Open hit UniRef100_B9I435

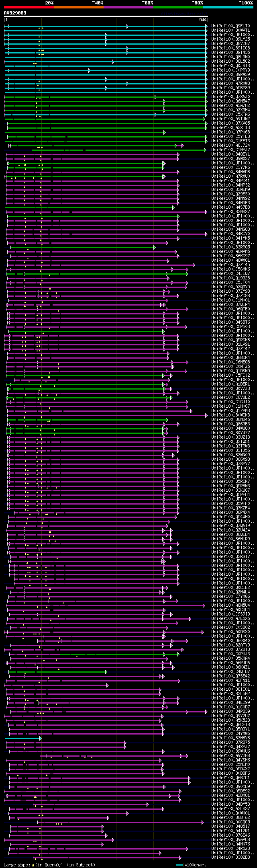pyautogui.click(x=230, y=53)
